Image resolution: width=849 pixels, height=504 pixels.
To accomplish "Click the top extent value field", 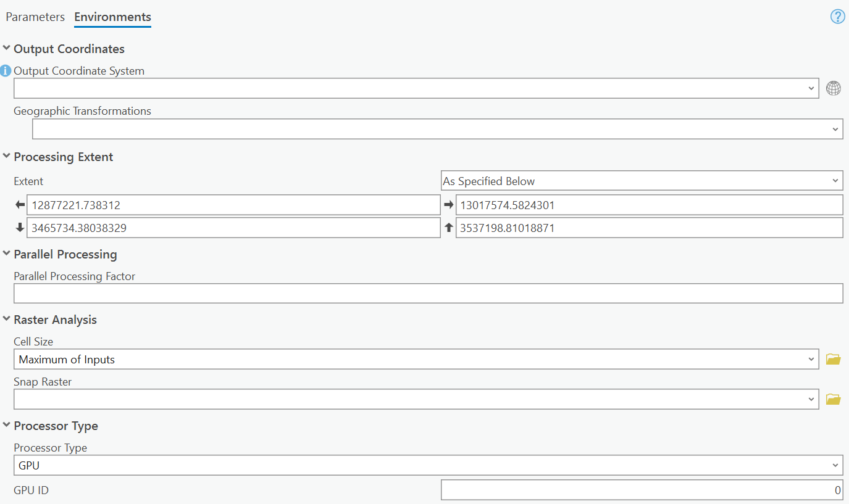I will (x=648, y=228).
